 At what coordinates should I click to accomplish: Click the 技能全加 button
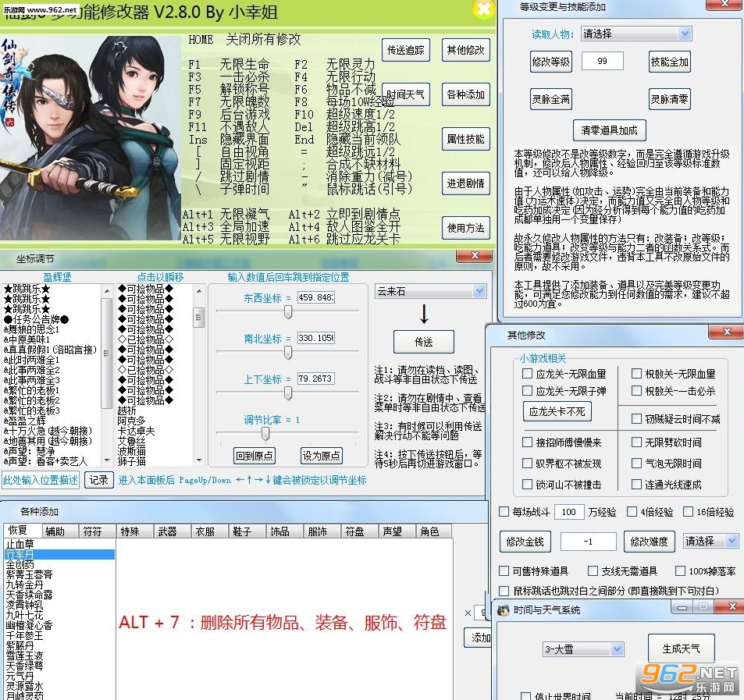point(670,62)
